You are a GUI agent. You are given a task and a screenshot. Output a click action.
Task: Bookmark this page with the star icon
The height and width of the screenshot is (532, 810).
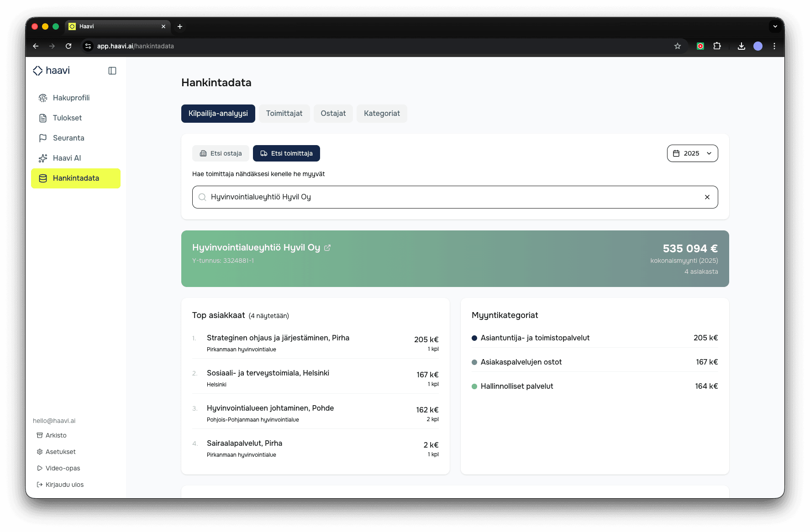tap(678, 46)
